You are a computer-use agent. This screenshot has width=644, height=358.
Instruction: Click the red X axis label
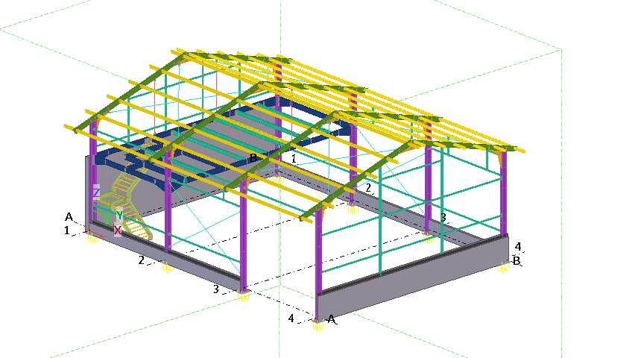(118, 230)
